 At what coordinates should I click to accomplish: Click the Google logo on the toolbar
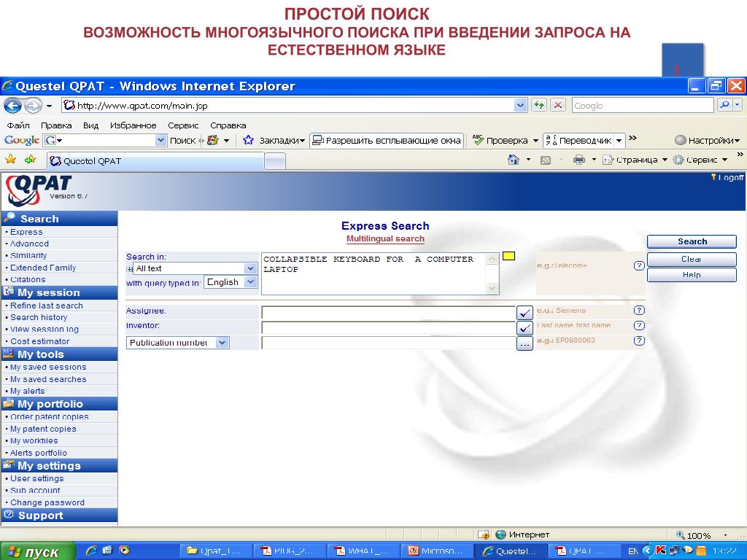pos(22,140)
